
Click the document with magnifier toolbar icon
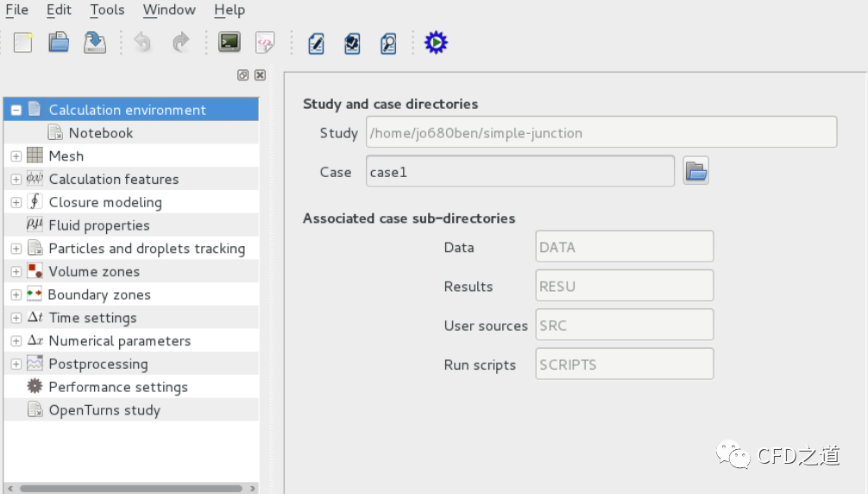388,42
